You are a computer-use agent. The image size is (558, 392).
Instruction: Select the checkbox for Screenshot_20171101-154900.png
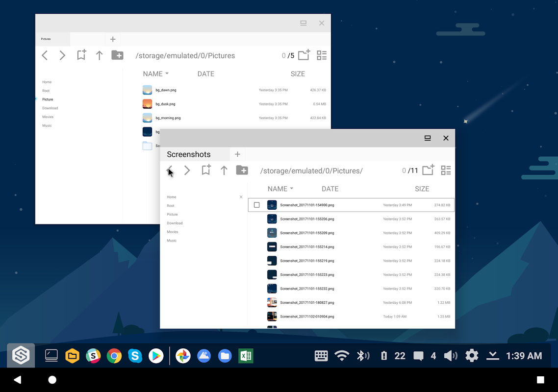tap(257, 205)
